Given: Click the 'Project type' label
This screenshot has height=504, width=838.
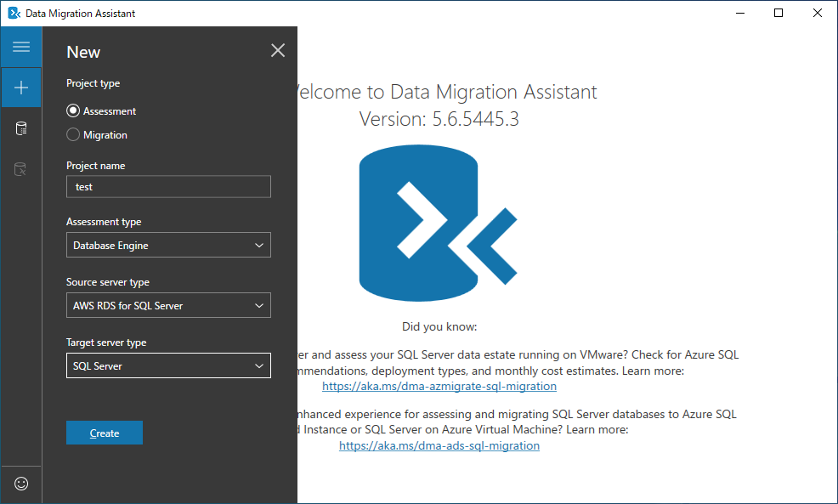Looking at the screenshot, I should 93,83.
